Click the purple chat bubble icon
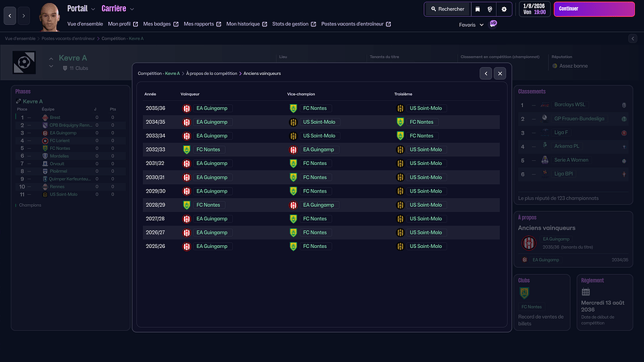644x362 pixels. (493, 24)
